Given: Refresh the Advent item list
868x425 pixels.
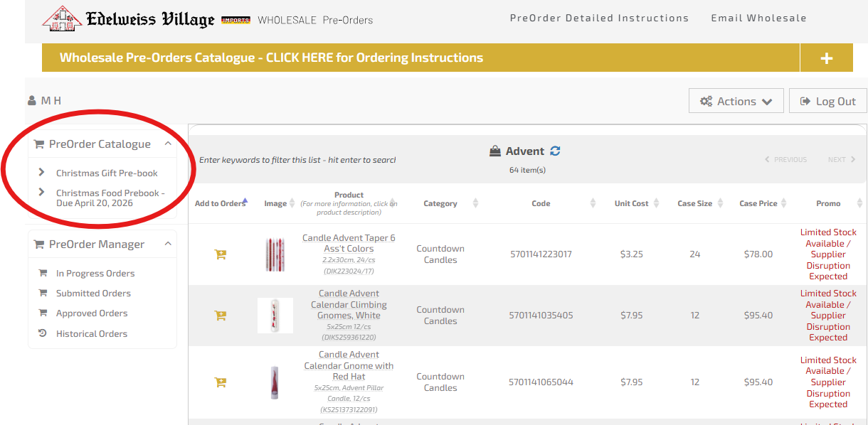Looking at the screenshot, I should (x=556, y=151).
